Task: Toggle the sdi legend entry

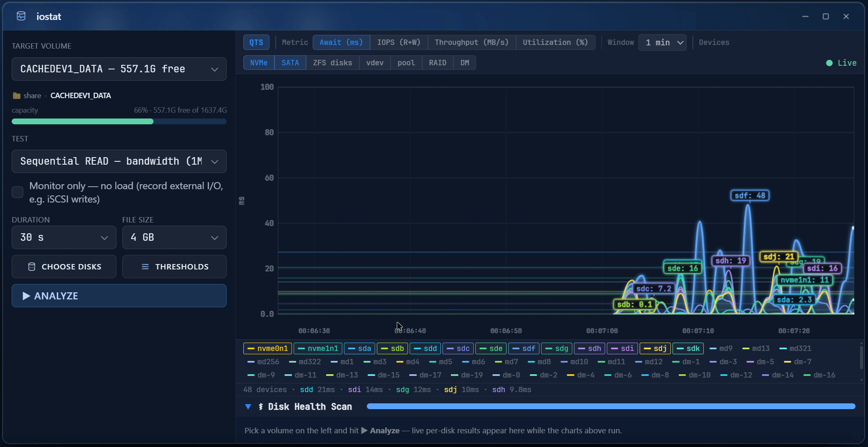Action: pos(622,348)
